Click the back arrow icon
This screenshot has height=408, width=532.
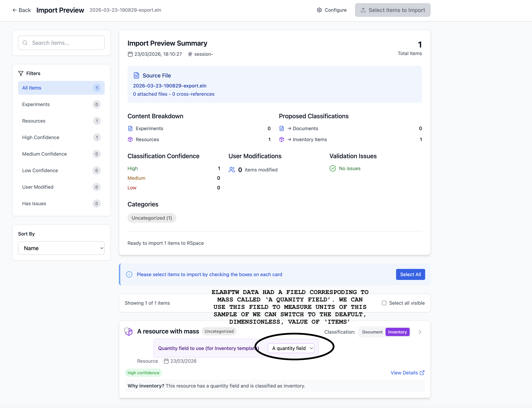(15, 10)
